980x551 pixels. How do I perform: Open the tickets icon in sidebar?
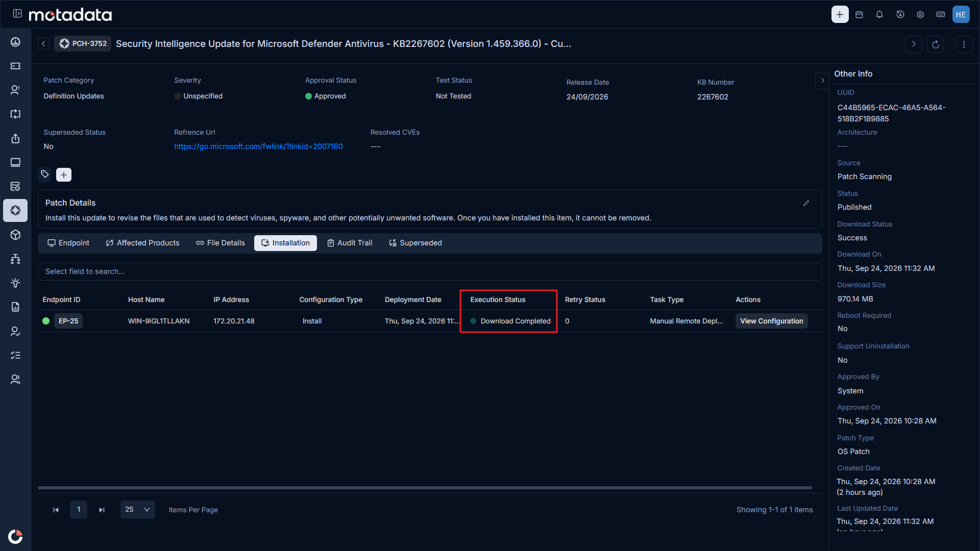pos(15,66)
